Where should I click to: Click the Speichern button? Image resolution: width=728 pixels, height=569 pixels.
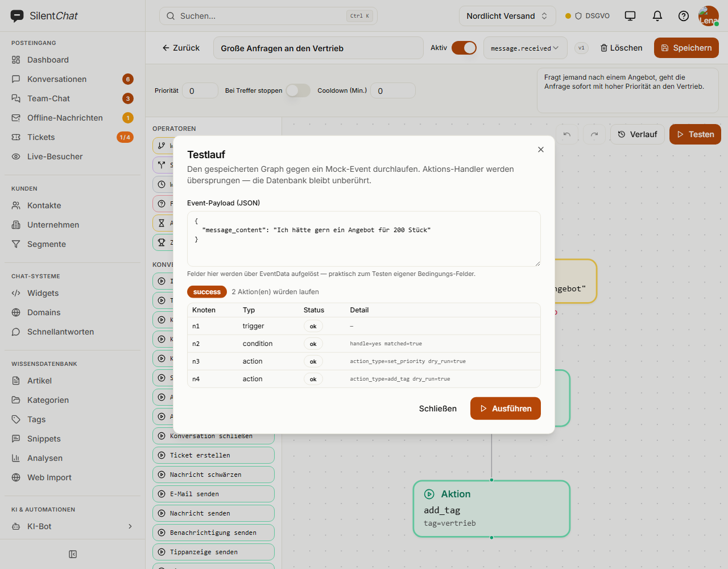(686, 48)
